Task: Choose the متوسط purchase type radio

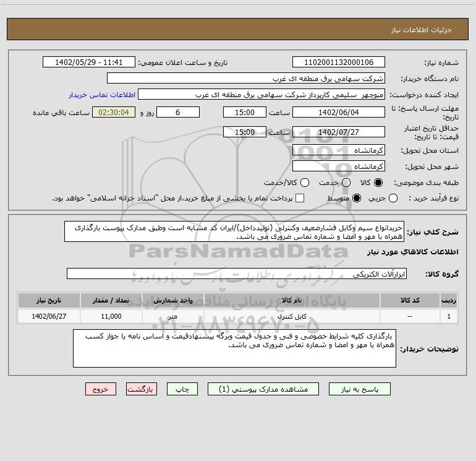Action: (x=357, y=198)
